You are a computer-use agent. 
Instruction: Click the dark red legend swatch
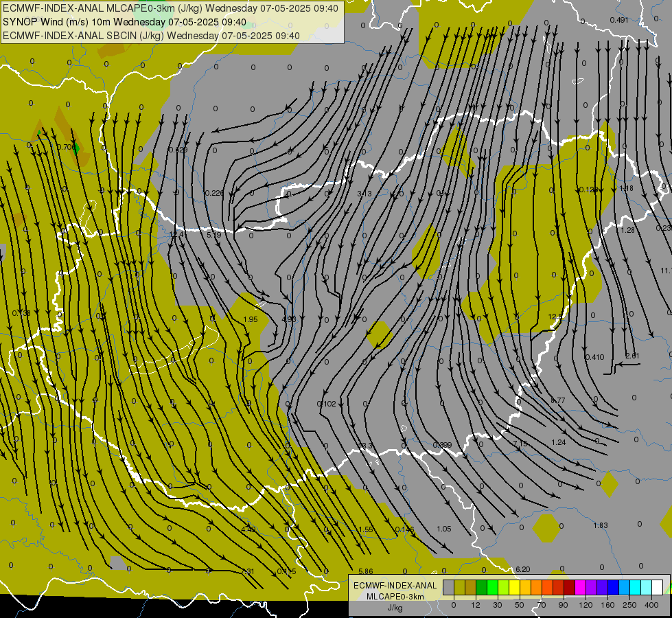click(569, 587)
